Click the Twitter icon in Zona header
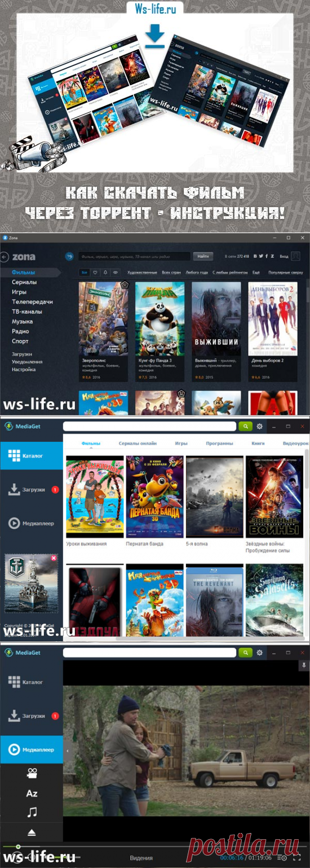 coord(261,256)
